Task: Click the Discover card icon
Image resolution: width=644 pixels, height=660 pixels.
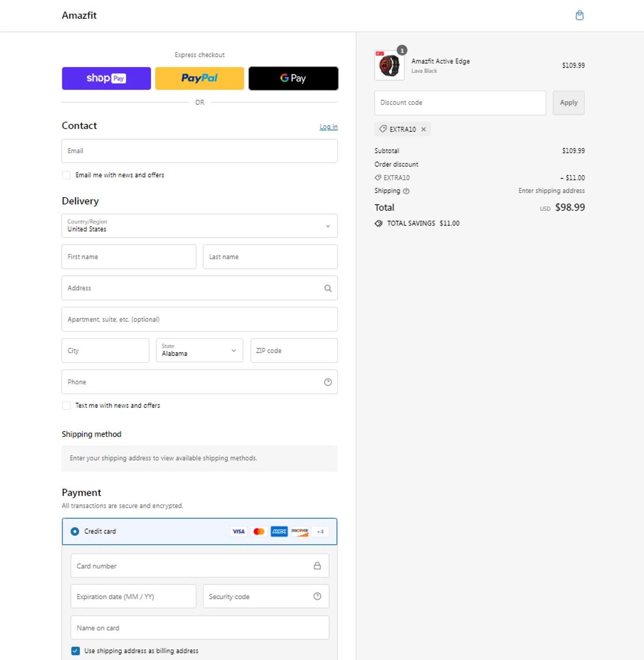Action: 300,532
